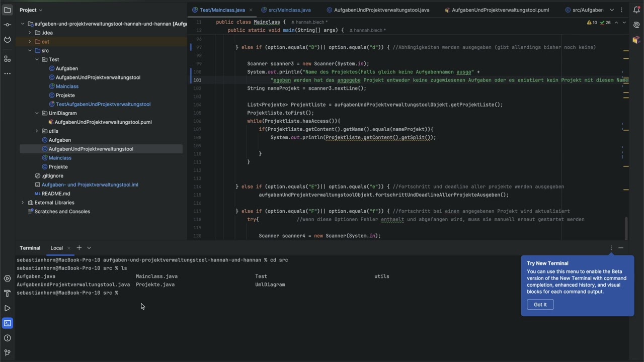Open the Project tool window icon

(x=7, y=10)
